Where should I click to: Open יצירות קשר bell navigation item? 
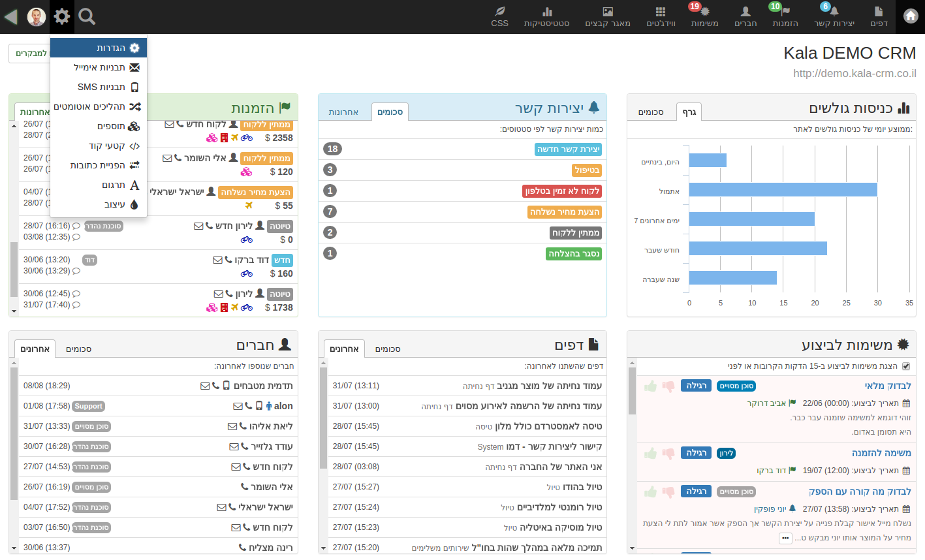(834, 17)
